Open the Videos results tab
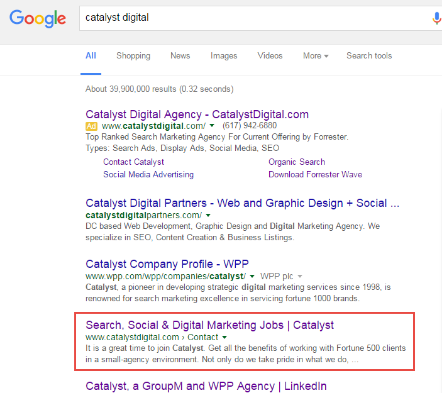Viewport: 443px width, 394px height. (x=270, y=56)
